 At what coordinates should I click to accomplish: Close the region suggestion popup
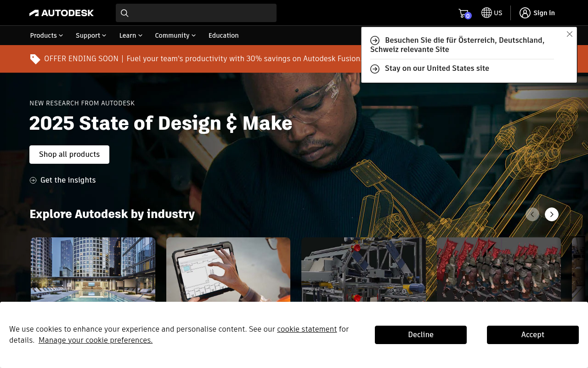tap(570, 34)
